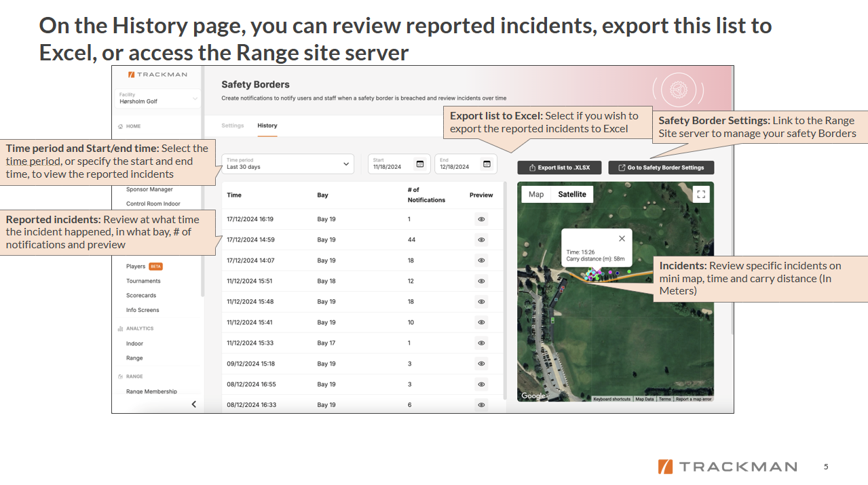Preview the 09/12/2024 15:18 incident
The height and width of the screenshot is (485, 868).
coord(481,364)
